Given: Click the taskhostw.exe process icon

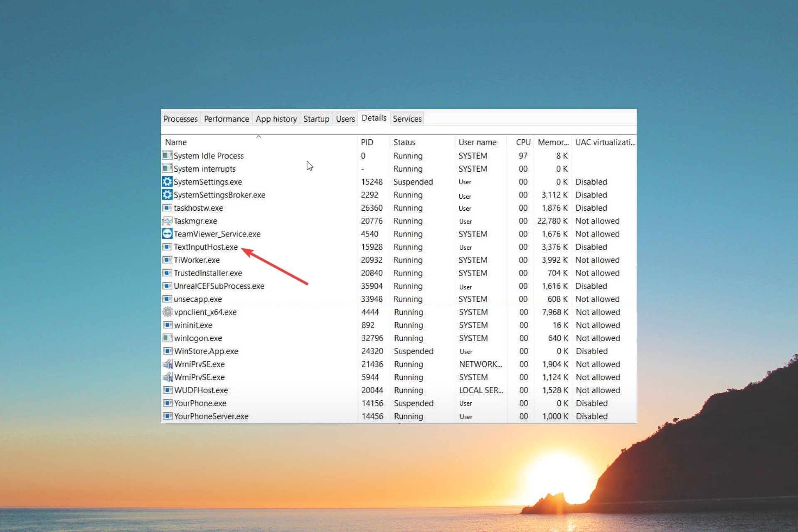Looking at the screenshot, I should 167,207.
